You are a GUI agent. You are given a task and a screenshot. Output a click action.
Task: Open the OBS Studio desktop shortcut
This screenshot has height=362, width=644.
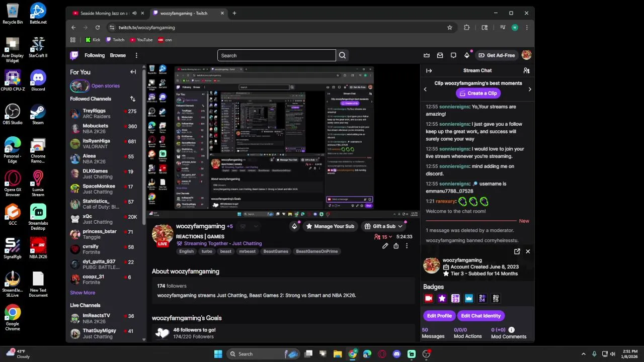click(13, 114)
